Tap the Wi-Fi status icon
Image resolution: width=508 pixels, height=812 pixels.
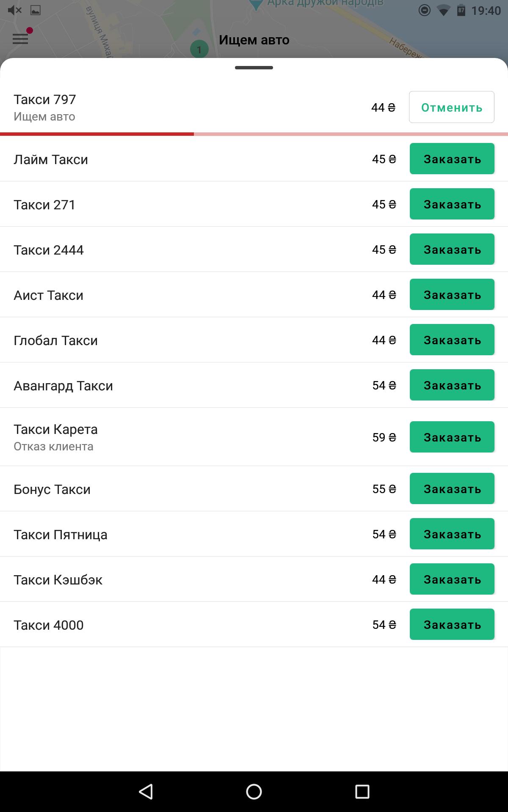pyautogui.click(x=443, y=11)
